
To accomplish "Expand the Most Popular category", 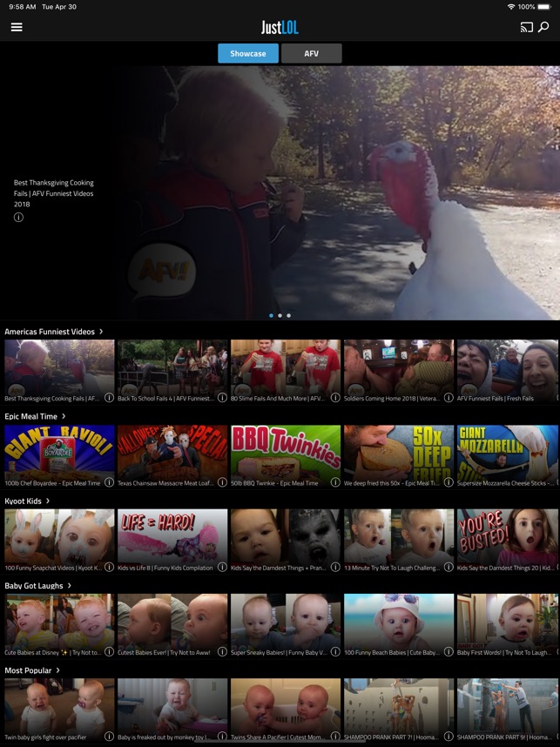I will [32, 670].
